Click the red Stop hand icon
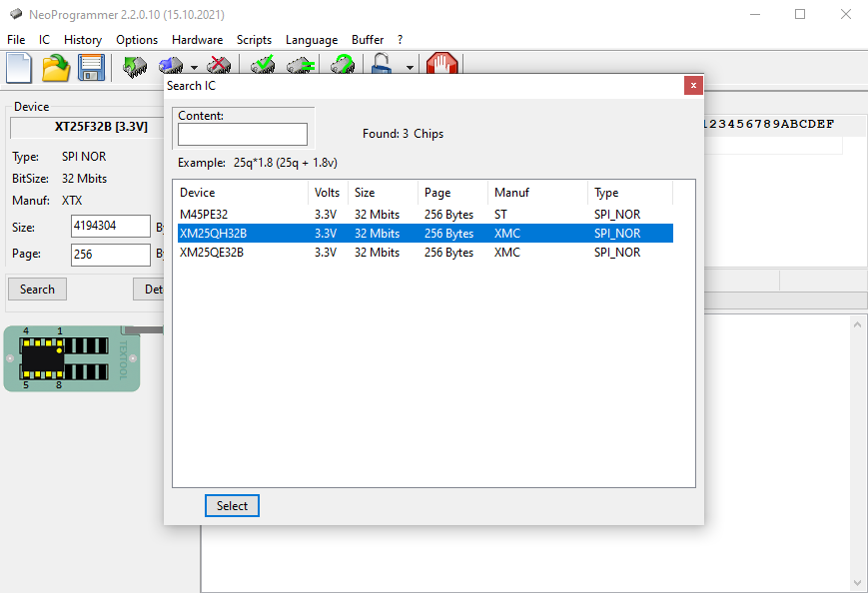The image size is (868, 593). click(x=441, y=64)
